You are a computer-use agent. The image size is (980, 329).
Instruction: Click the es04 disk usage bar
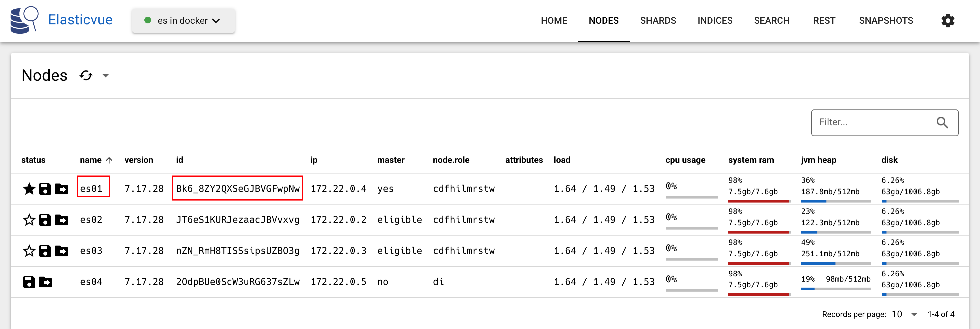click(x=920, y=294)
